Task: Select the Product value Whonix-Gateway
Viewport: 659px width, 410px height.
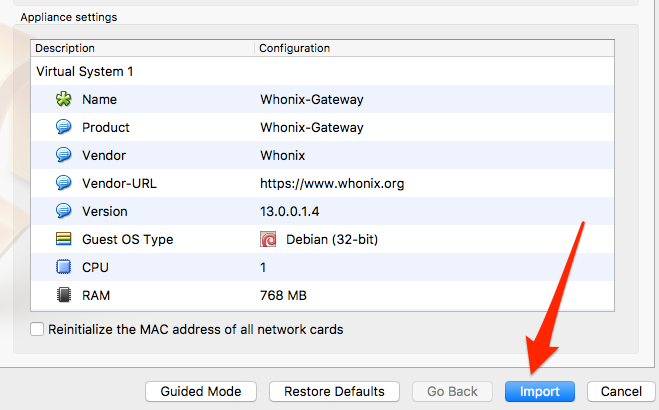Action: 312,127
